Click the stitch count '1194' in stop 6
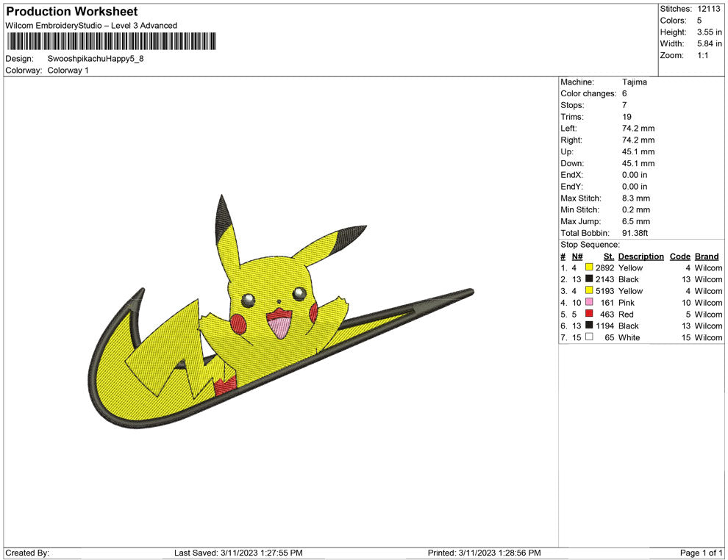728x560 pixels. click(x=605, y=326)
